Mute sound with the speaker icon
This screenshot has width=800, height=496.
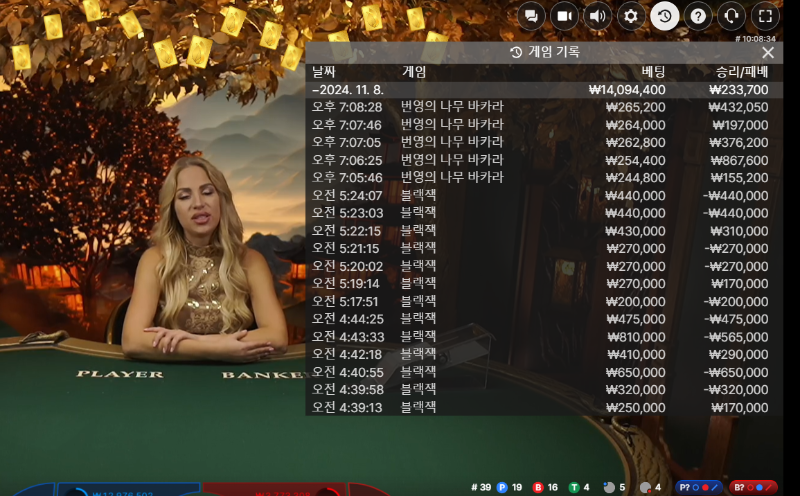(597, 16)
